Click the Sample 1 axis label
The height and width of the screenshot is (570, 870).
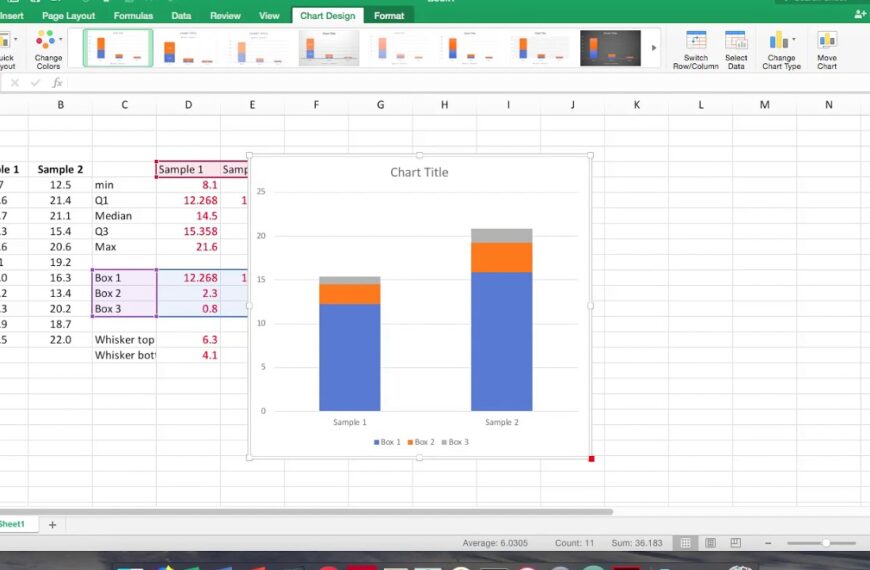(x=350, y=422)
